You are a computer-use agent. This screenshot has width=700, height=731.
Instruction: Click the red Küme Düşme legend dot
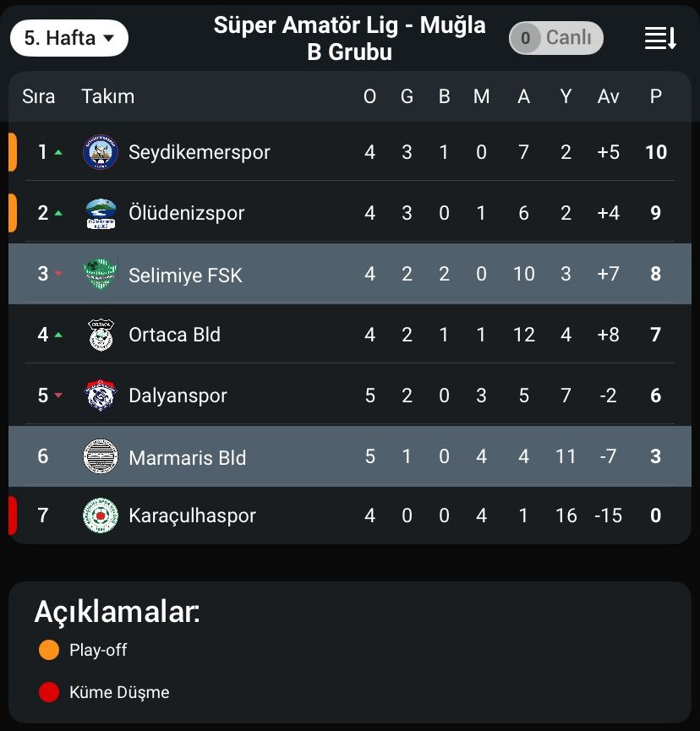tap(49, 692)
